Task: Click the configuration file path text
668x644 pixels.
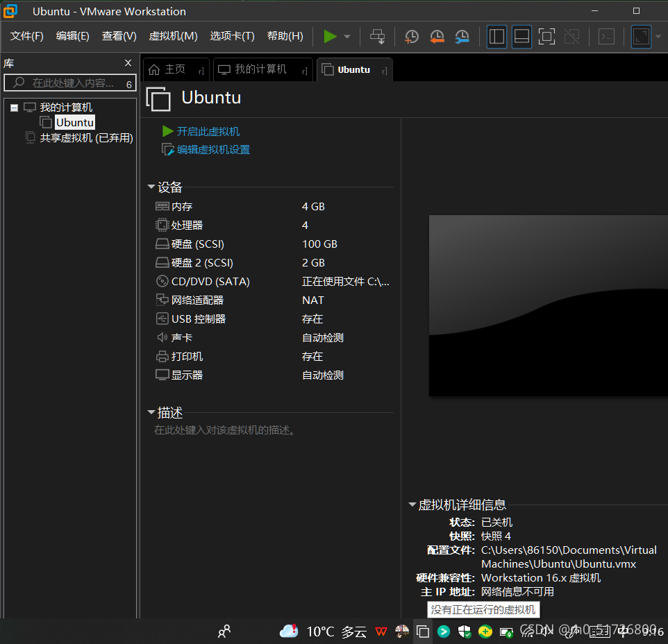Action: [569, 557]
